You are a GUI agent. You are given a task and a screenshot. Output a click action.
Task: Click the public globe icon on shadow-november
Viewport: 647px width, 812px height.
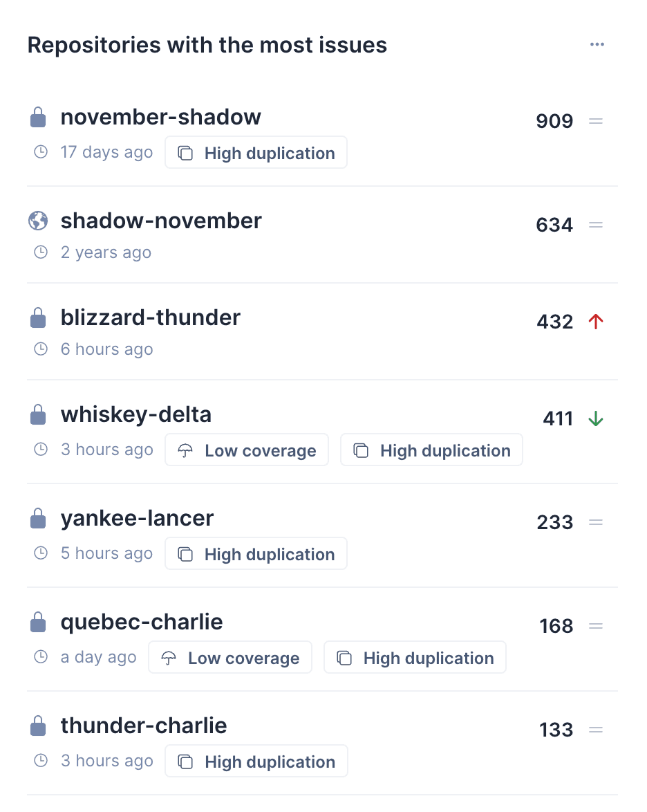(37, 220)
